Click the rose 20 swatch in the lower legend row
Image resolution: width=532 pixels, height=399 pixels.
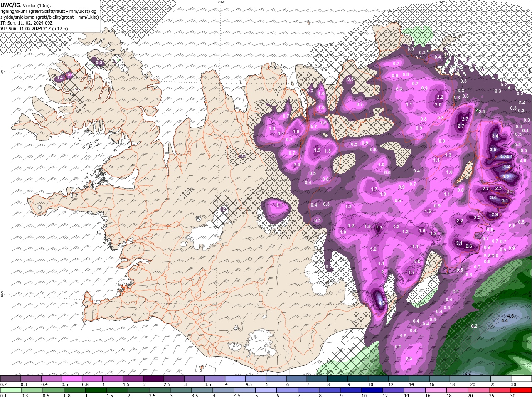[x=478, y=390]
